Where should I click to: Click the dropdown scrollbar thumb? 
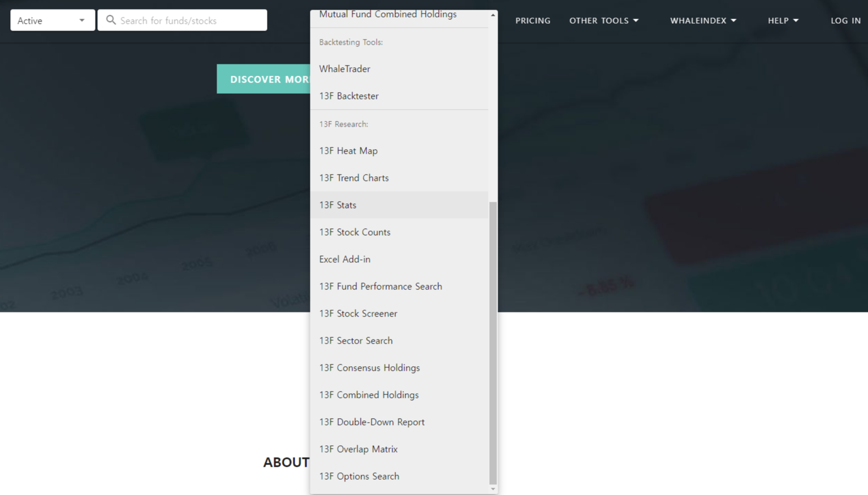(x=493, y=342)
